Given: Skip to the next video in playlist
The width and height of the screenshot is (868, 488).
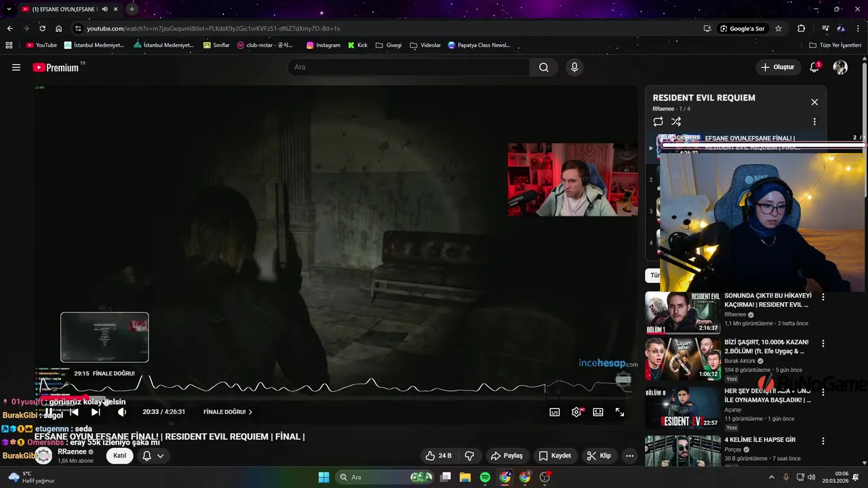Looking at the screenshot, I should [96, 412].
